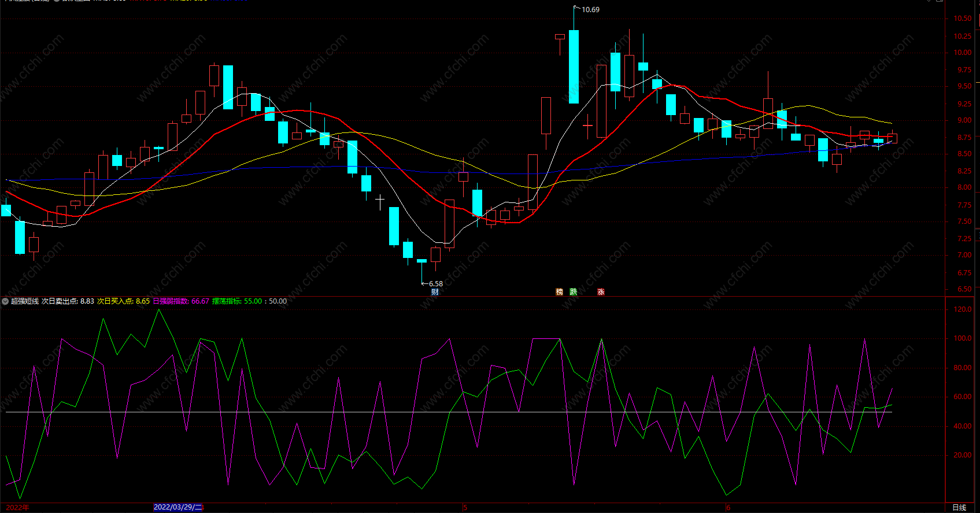
Task: Select the 摆荡指标 55.00 value
Action: (237, 301)
